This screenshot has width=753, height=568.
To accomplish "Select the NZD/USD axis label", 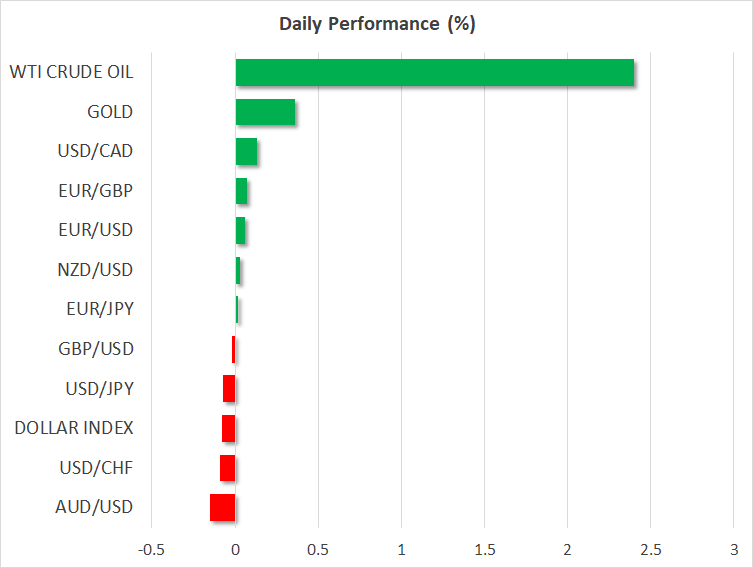I will (x=95, y=270).
